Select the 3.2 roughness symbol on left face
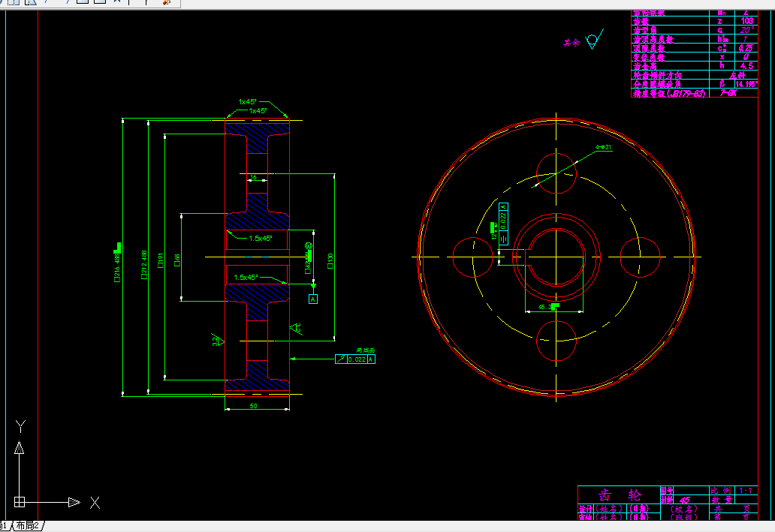 click(218, 340)
